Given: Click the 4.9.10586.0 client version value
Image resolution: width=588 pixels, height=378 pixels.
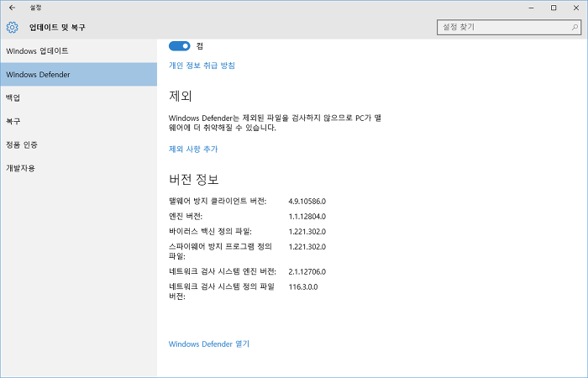Looking at the screenshot, I should [x=307, y=202].
